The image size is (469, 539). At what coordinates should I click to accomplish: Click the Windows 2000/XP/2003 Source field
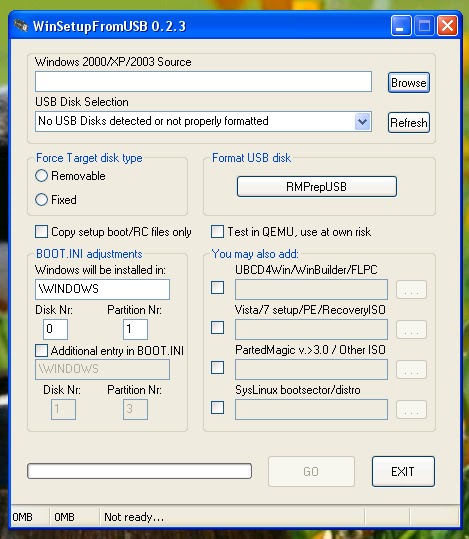point(203,81)
